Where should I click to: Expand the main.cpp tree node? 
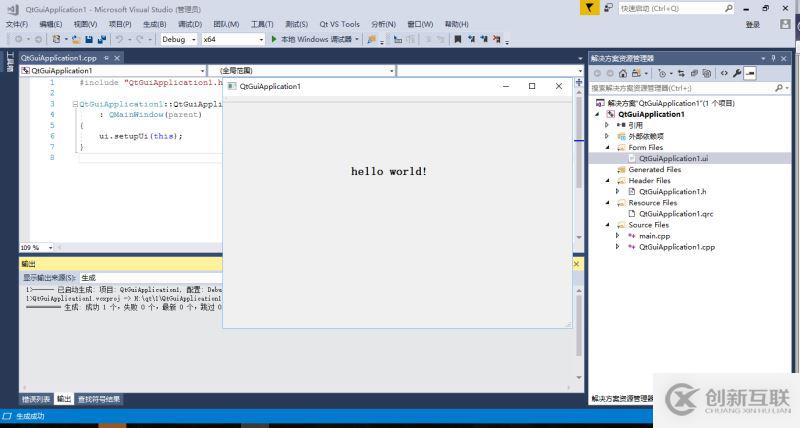pyautogui.click(x=617, y=236)
